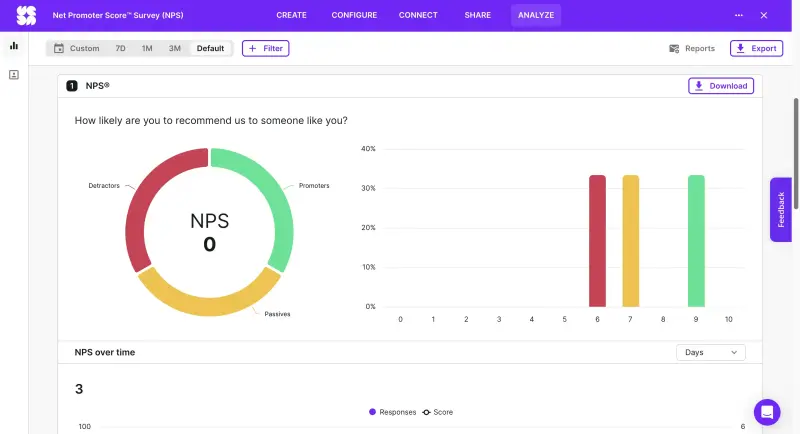Screen dimensions: 800x434
Task: Click the Reports mail icon
Action: click(673, 48)
